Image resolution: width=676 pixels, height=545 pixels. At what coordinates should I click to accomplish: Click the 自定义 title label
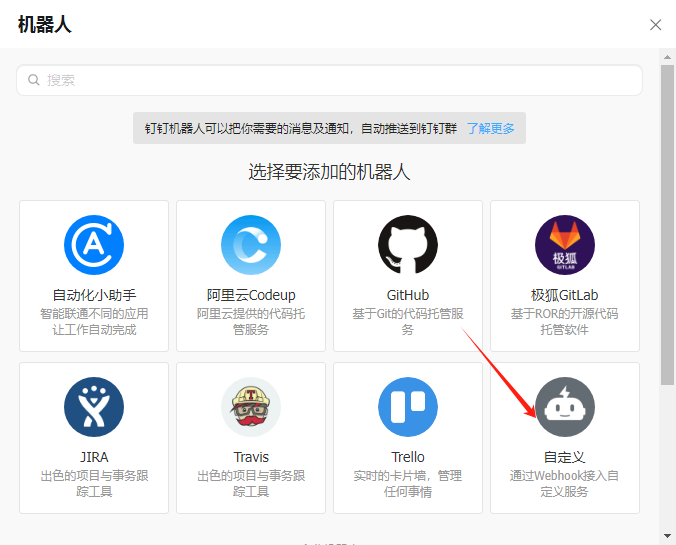(x=565, y=457)
